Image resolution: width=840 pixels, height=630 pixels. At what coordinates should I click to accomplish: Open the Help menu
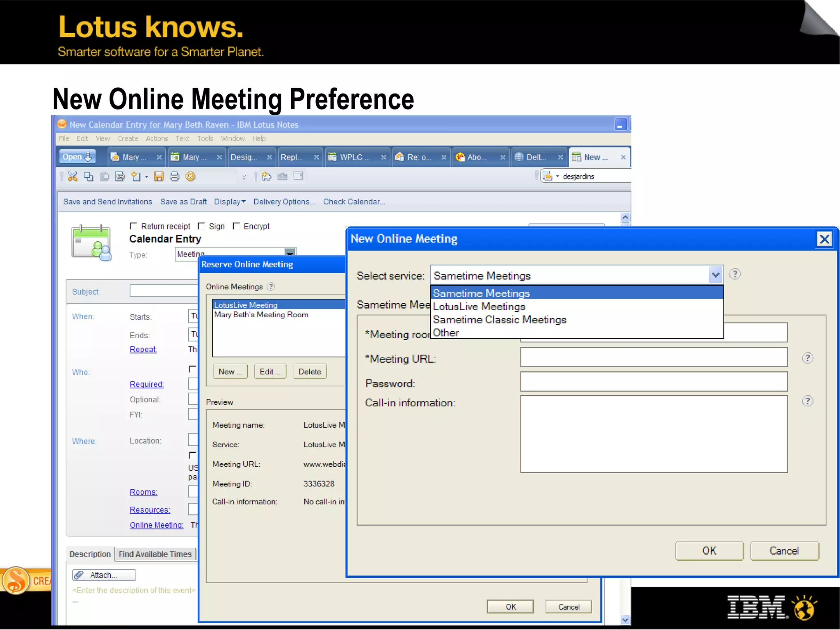(259, 139)
